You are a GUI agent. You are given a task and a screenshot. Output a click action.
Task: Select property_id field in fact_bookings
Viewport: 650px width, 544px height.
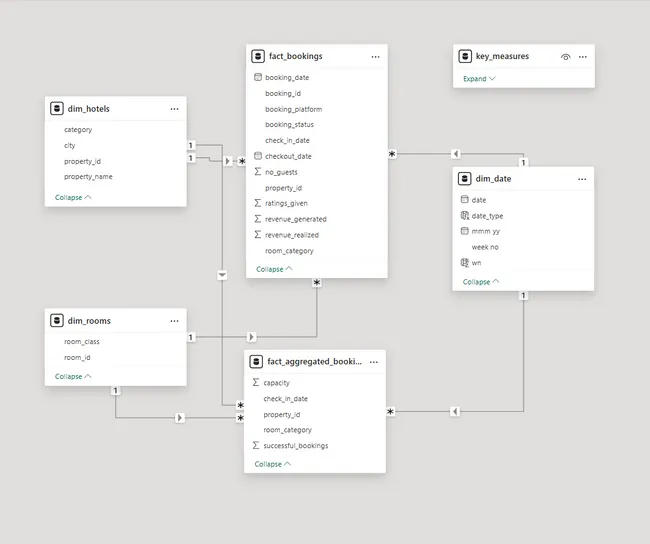[x=284, y=188]
